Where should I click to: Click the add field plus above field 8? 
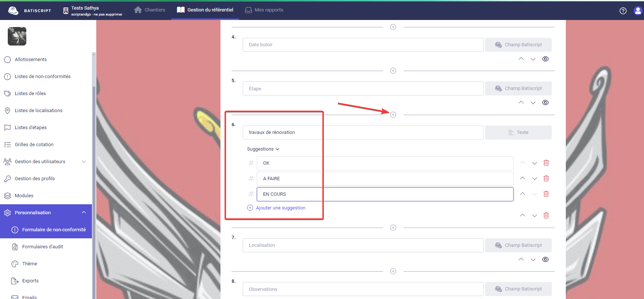click(x=393, y=271)
